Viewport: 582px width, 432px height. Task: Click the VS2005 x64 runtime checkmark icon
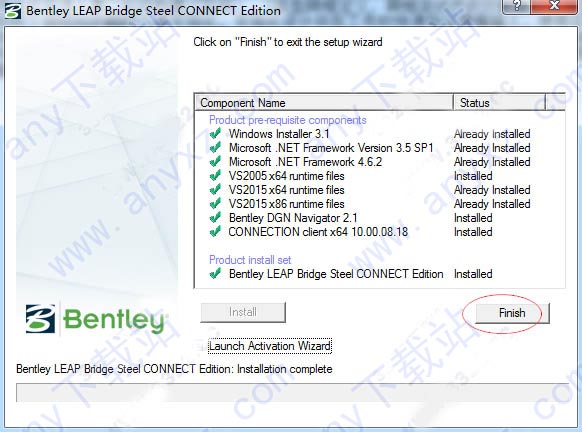pos(215,176)
